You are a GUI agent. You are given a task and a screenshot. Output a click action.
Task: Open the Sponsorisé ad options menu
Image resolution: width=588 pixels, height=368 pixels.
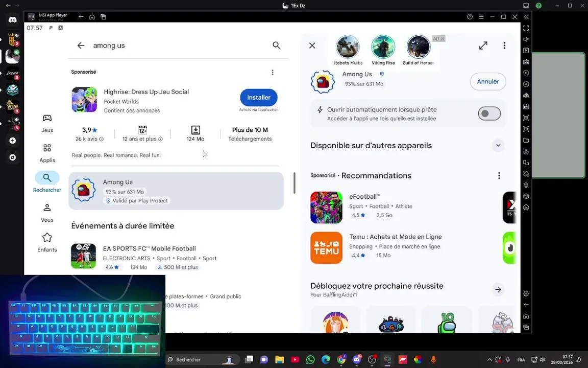(273, 72)
